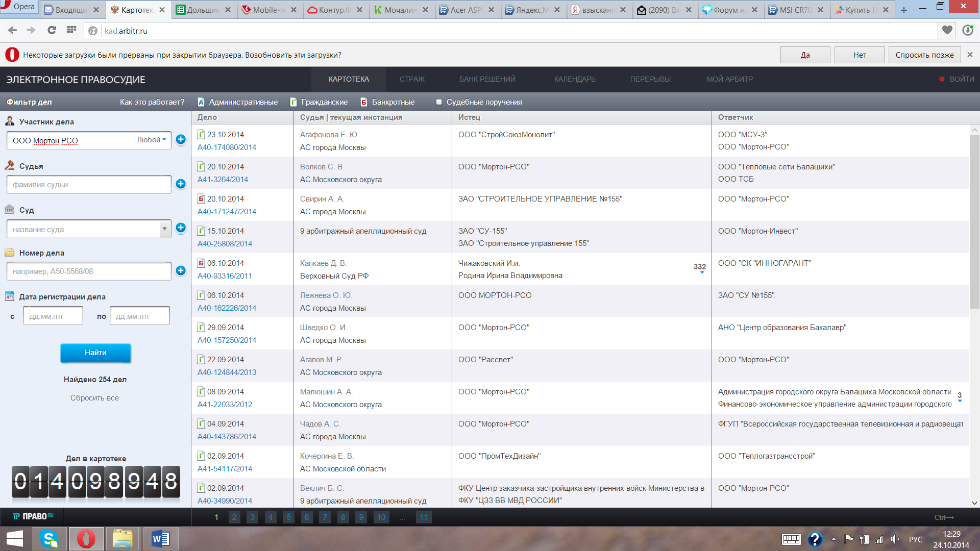
Task: Open Pravo.ru logo link in footer
Action: [33, 516]
